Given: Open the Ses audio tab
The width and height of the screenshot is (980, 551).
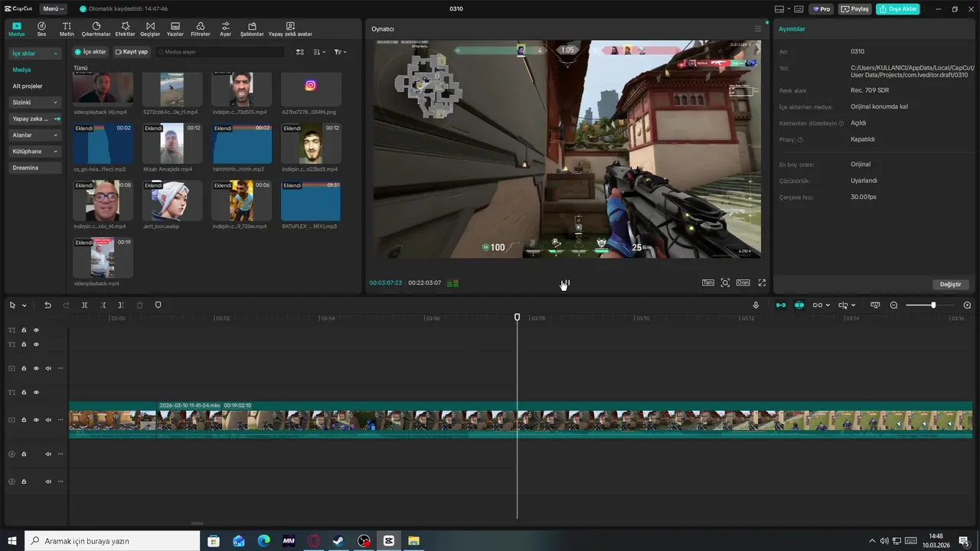Looking at the screenshot, I should pyautogui.click(x=41, y=29).
